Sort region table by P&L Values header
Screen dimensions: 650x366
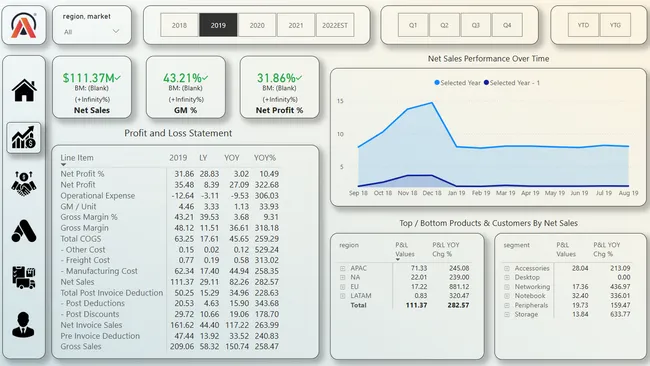click(x=404, y=250)
